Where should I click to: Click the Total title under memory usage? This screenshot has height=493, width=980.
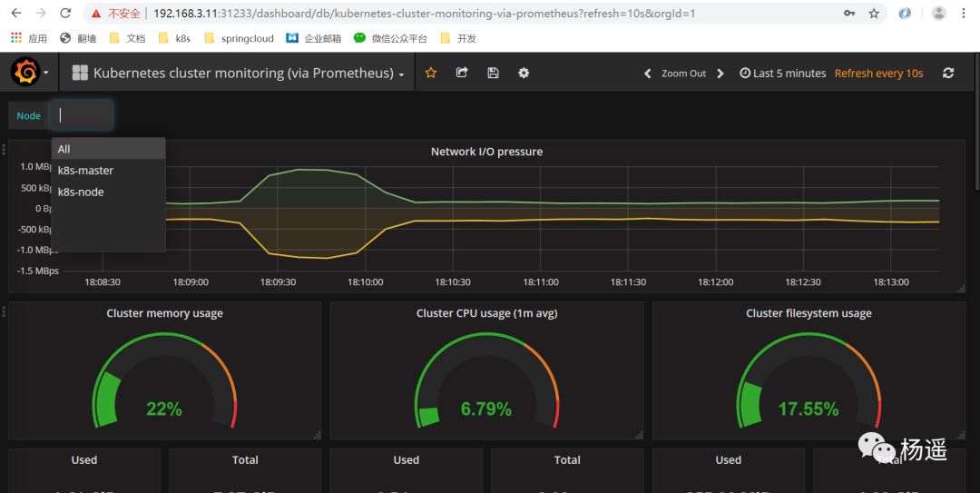point(245,459)
